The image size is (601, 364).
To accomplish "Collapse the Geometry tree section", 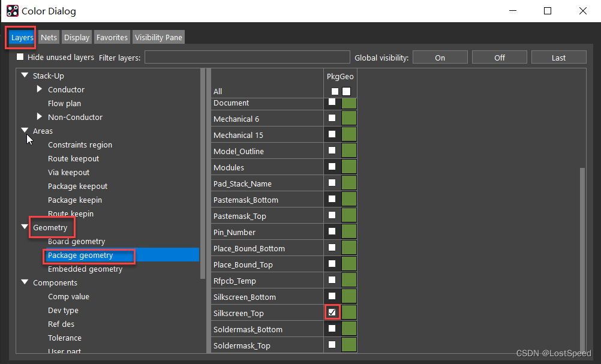I will [25, 227].
